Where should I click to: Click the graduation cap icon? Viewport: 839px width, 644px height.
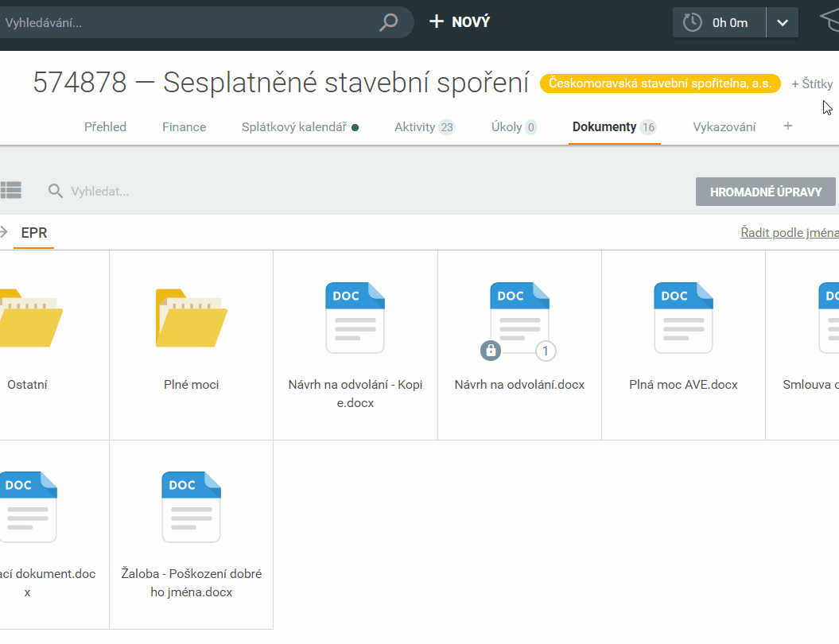[x=829, y=22]
